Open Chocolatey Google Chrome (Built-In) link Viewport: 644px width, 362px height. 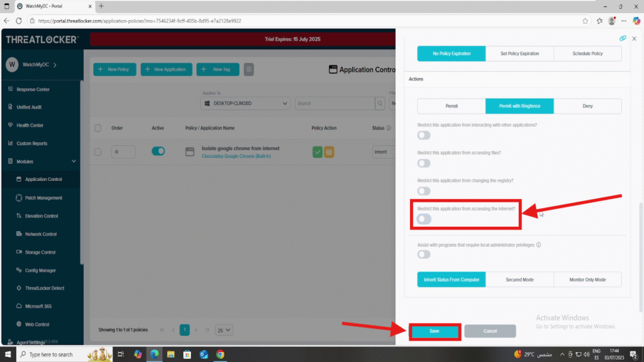pyautogui.click(x=236, y=156)
